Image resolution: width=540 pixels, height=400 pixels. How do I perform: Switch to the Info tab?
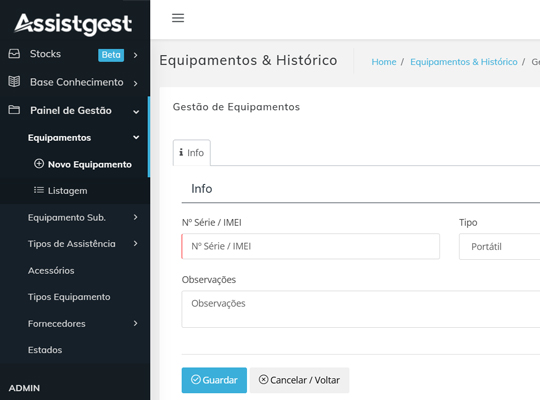191,153
